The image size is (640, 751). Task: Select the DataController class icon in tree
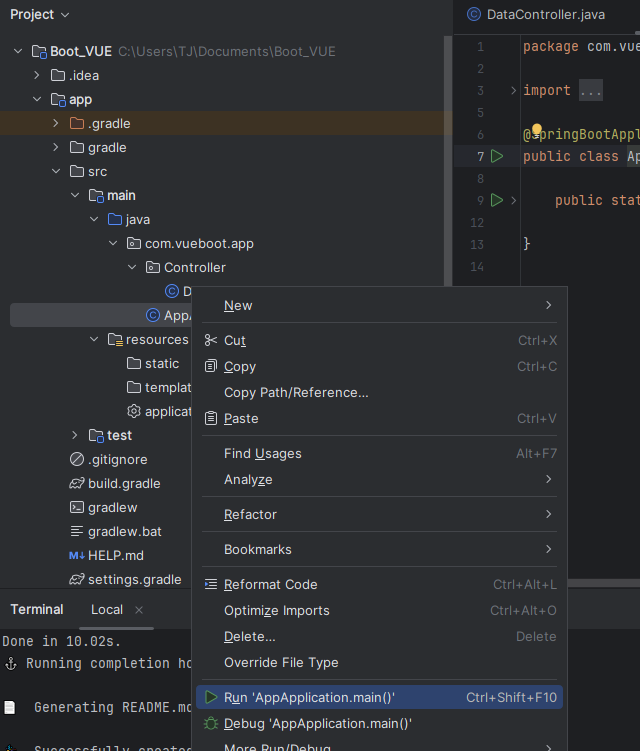tap(172, 291)
